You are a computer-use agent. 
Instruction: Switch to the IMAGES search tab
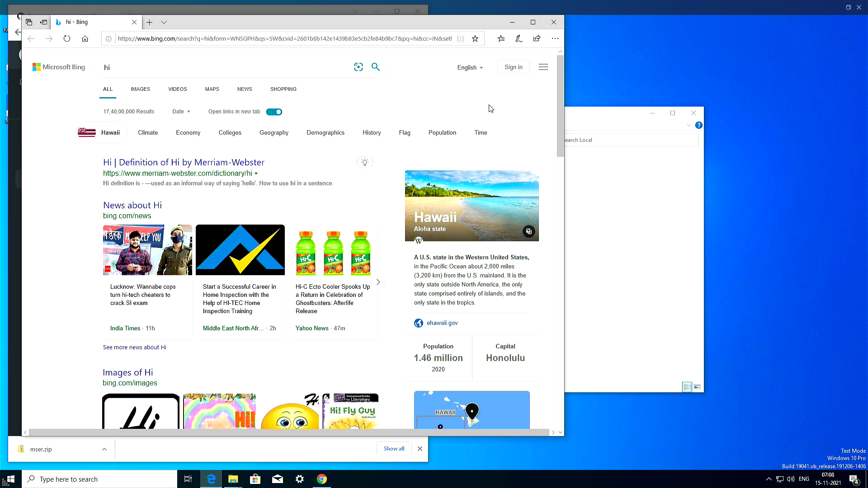(140, 89)
